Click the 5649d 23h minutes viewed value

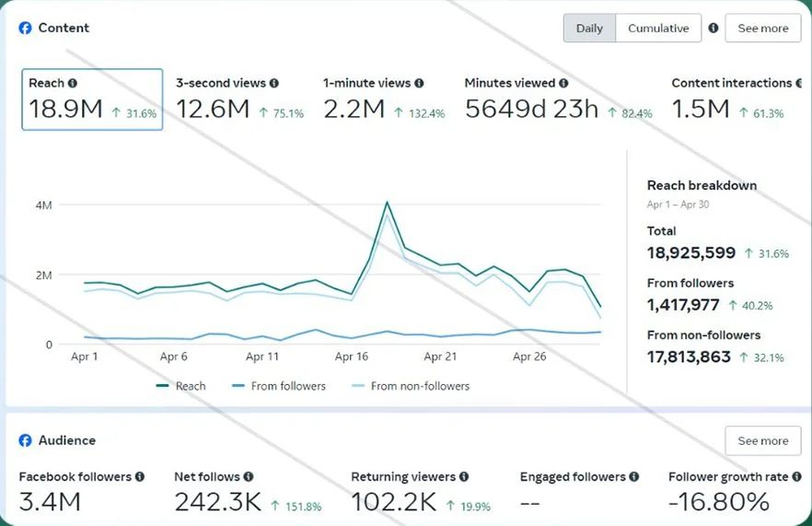(531, 109)
